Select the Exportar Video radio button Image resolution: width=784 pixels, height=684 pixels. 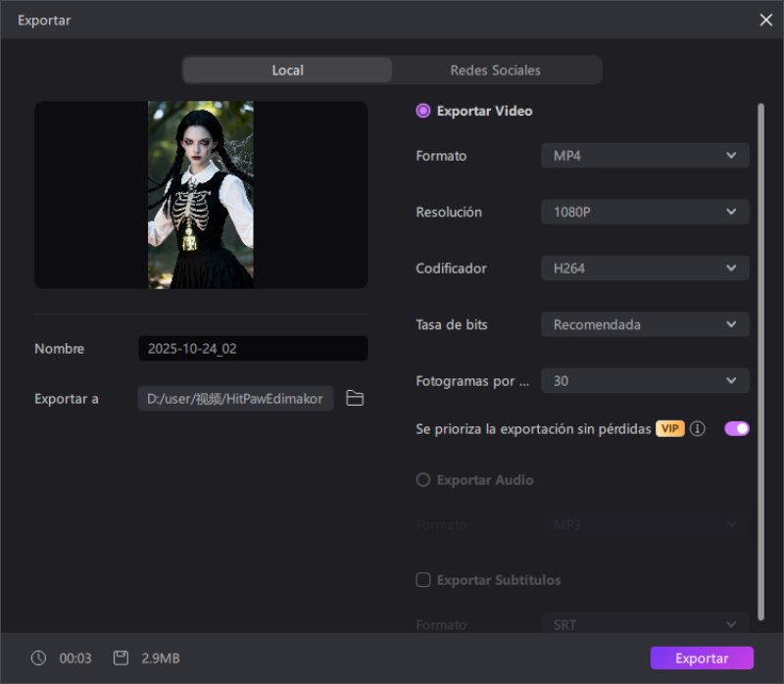pos(423,111)
